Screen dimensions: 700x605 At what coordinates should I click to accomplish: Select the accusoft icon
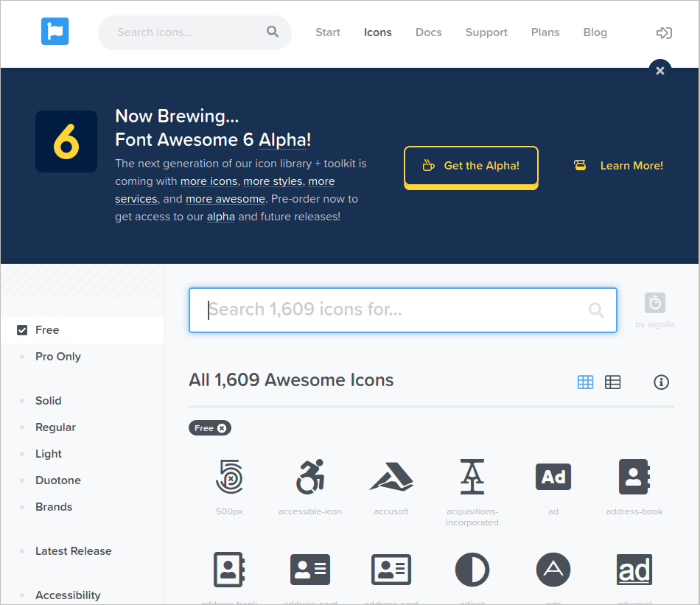coord(391,477)
